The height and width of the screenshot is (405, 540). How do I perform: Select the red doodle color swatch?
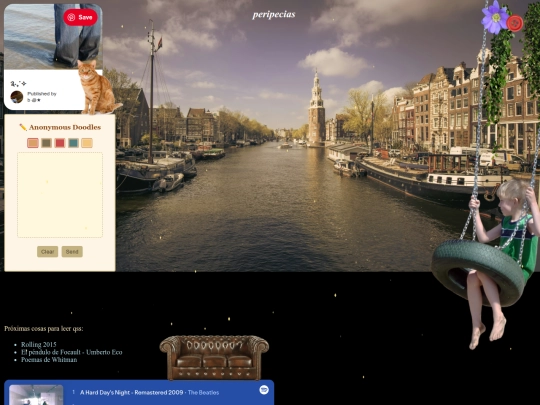point(60,143)
